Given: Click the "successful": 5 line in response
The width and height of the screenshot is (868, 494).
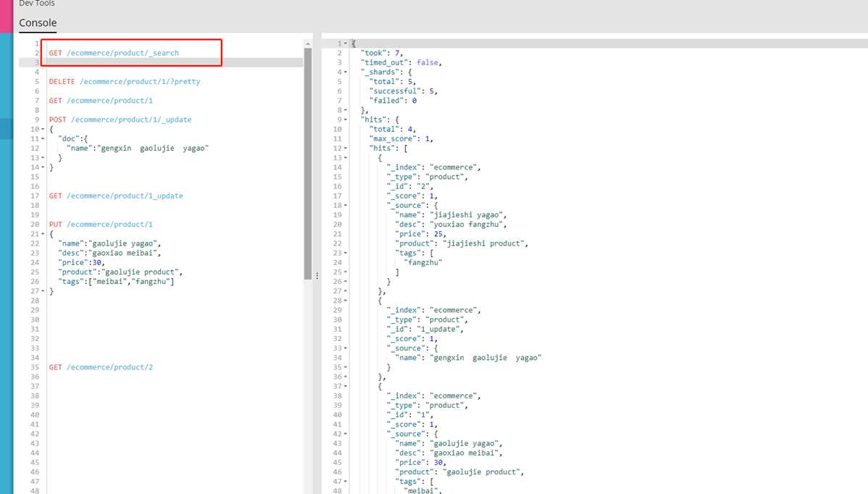Looking at the screenshot, I should (x=404, y=91).
